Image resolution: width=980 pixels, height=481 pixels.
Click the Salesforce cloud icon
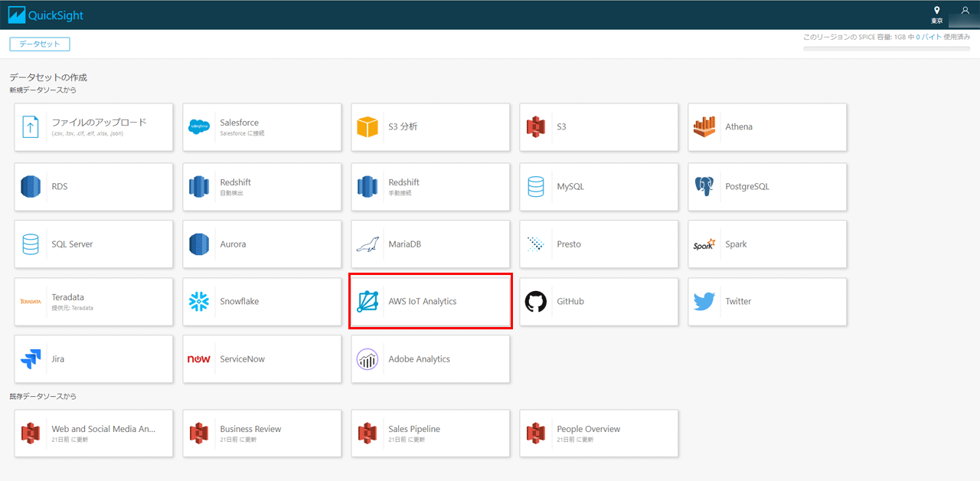click(198, 126)
